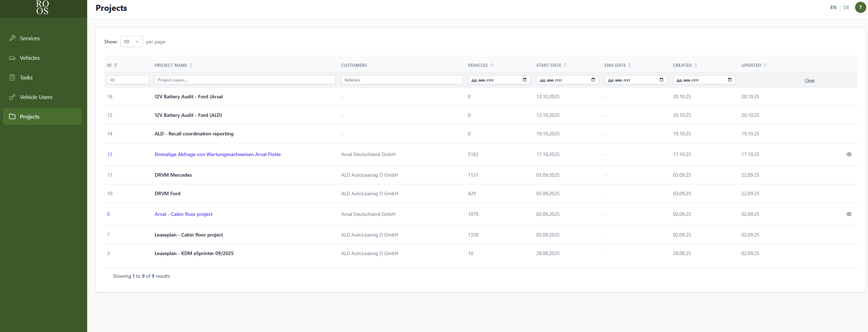Clear all table filters
The image size is (868, 332).
tap(810, 80)
